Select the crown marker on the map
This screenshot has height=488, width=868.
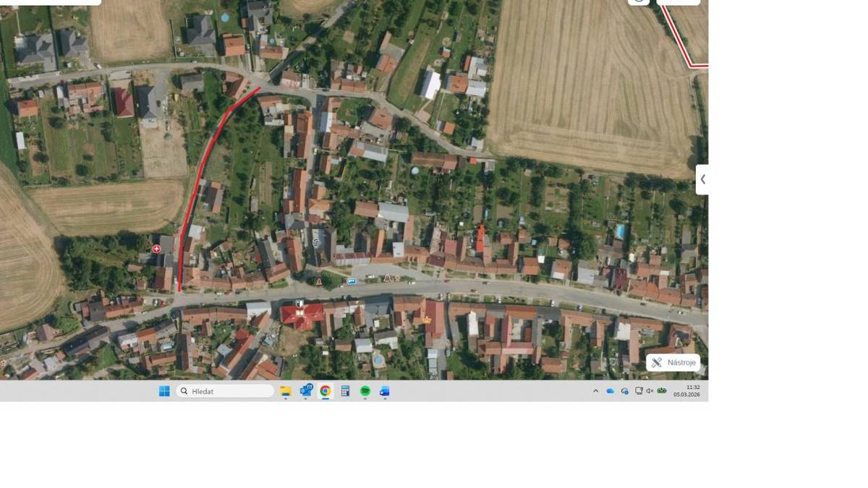[x=426, y=320]
